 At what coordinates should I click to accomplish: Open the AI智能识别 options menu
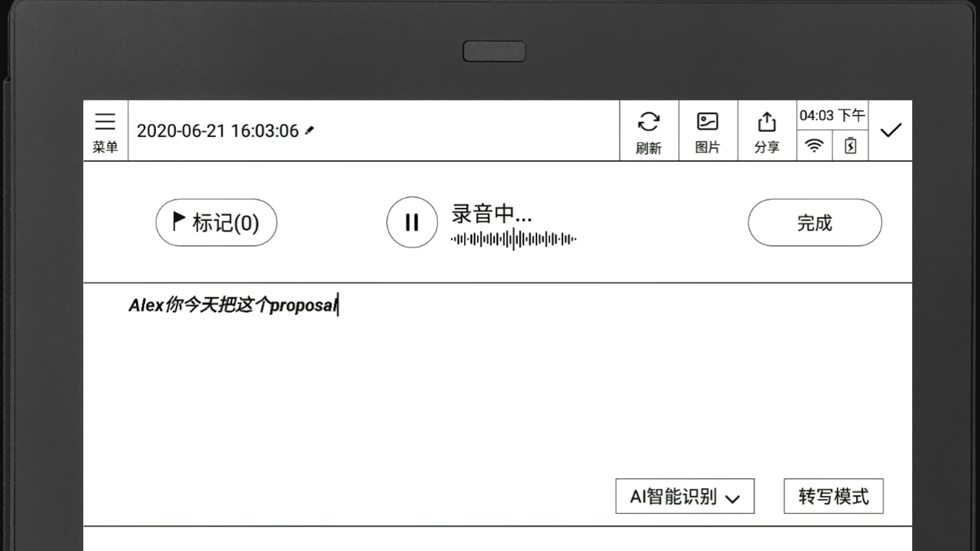[x=683, y=496]
